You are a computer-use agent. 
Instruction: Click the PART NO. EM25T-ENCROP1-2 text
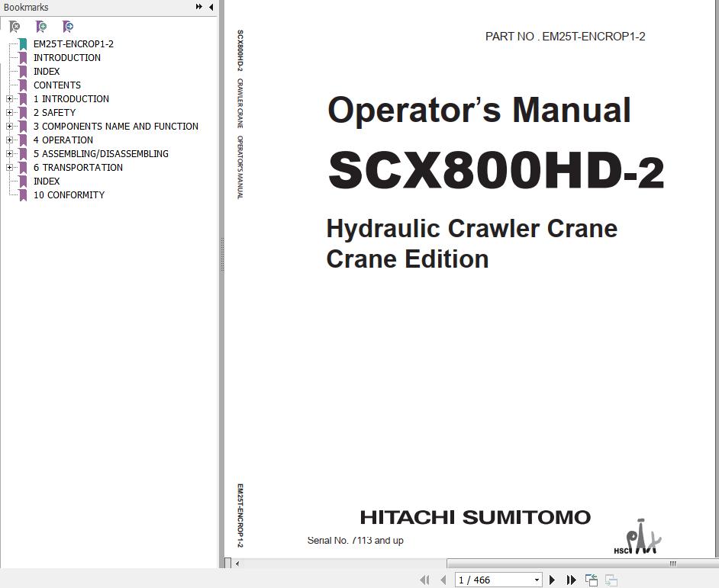[x=565, y=37]
